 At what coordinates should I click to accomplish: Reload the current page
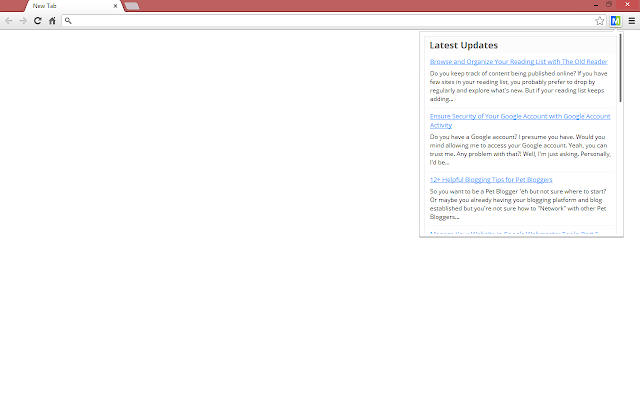tap(38, 20)
